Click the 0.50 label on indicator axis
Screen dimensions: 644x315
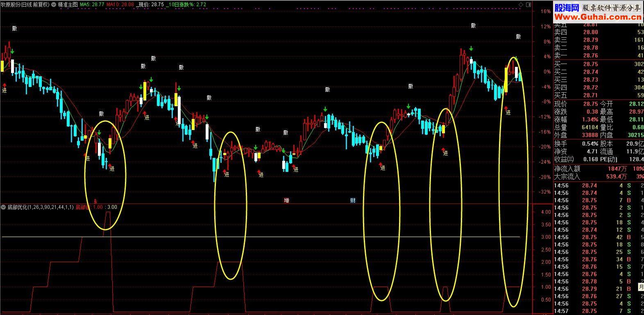click(x=546, y=300)
